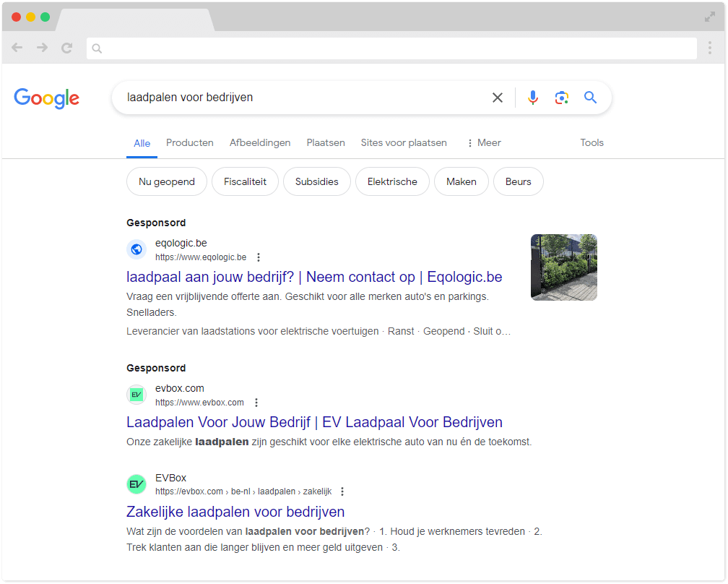The image size is (728, 584).
Task: Click the blue search magnifier button
Action: 590,98
